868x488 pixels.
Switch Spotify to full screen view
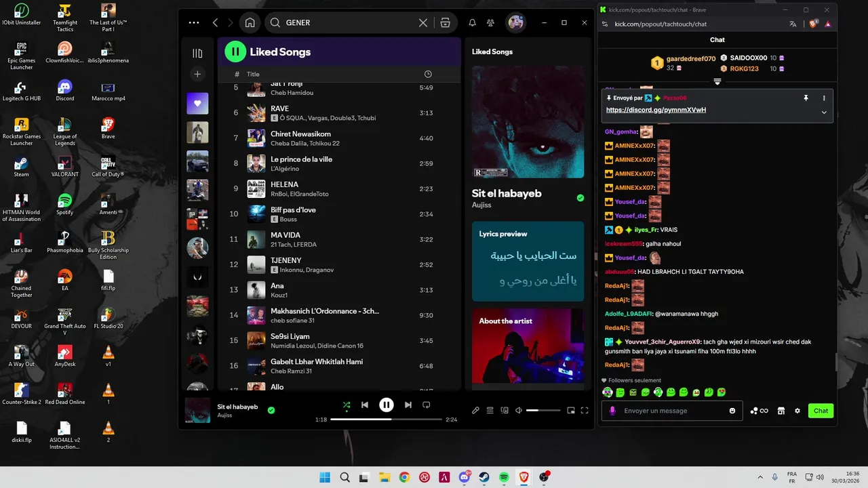585,410
